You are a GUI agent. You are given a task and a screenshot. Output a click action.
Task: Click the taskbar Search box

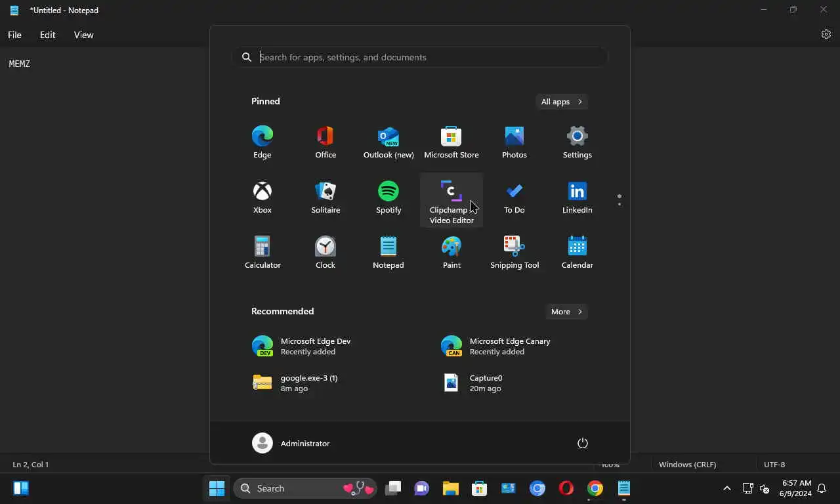tap(304, 488)
